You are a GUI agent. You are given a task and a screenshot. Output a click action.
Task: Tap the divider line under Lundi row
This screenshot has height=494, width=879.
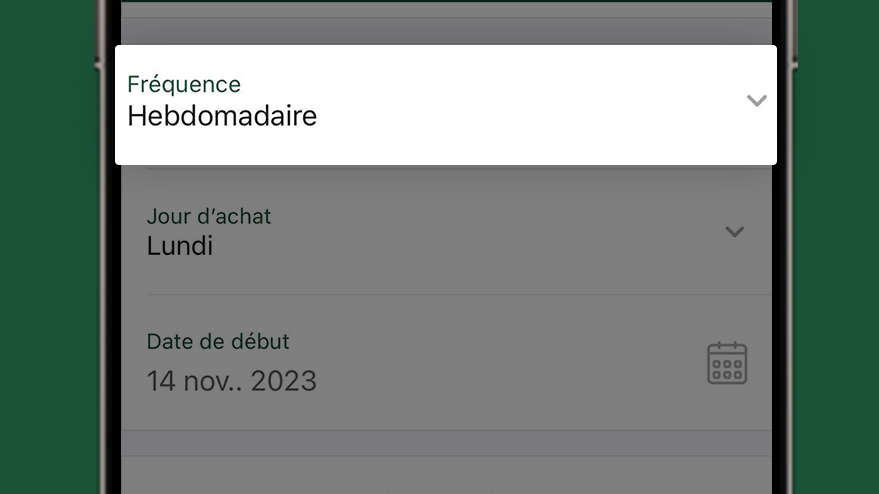pos(459,294)
